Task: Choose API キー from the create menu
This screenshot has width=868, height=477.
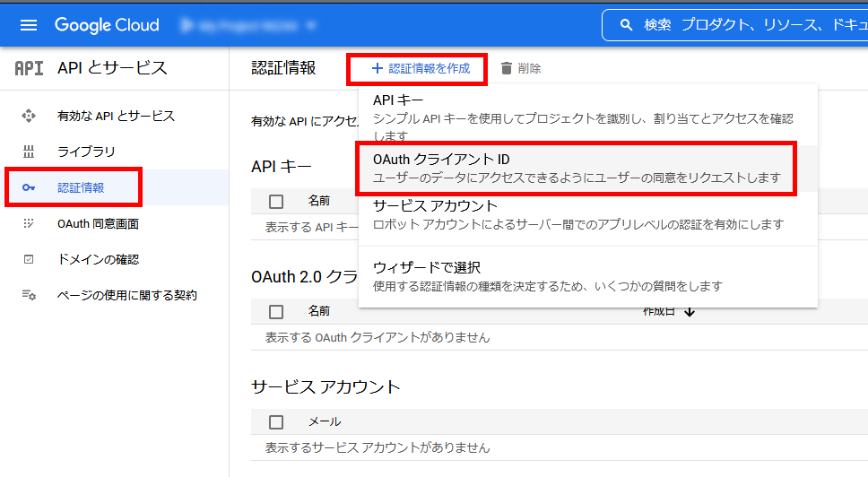Action: (588, 115)
